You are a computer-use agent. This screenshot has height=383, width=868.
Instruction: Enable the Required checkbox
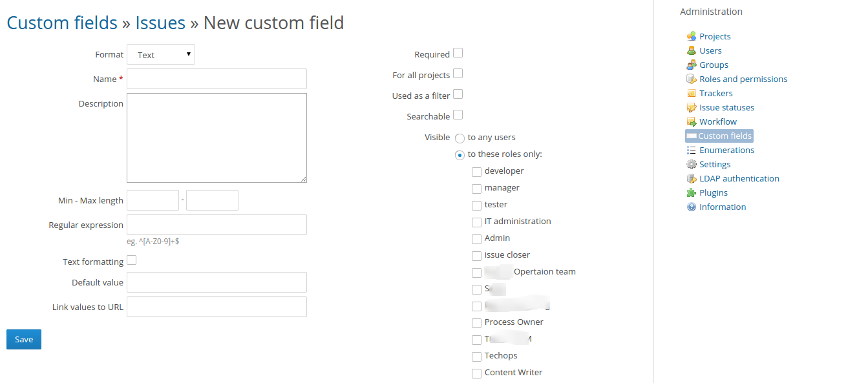click(x=458, y=53)
